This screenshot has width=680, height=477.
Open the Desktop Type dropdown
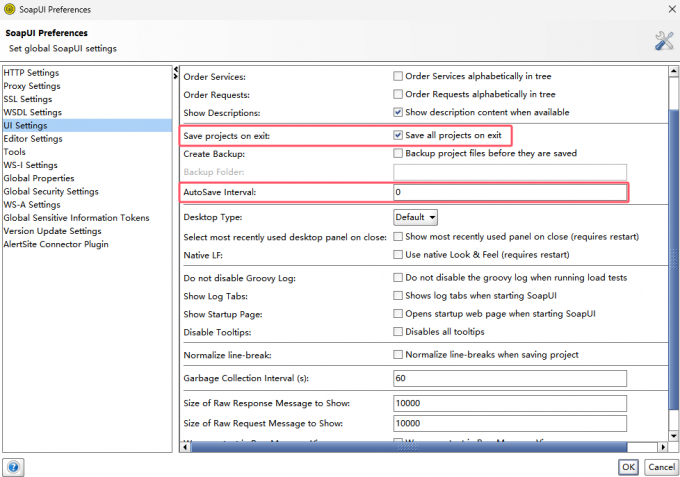[415, 217]
